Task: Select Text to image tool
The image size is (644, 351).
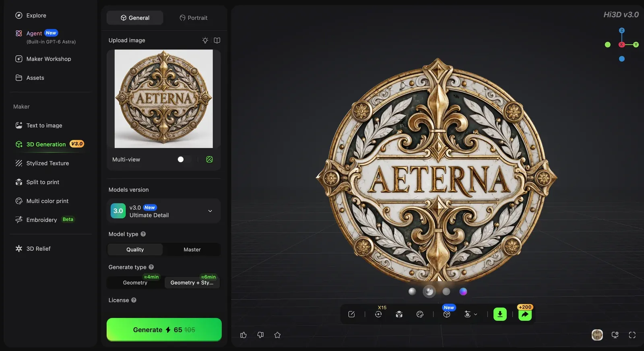Action: pyautogui.click(x=39, y=125)
